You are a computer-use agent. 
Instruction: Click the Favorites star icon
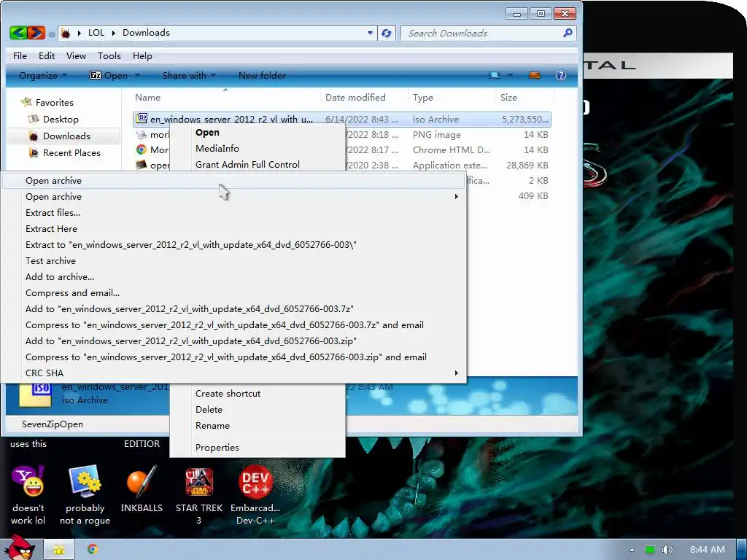tap(26, 102)
